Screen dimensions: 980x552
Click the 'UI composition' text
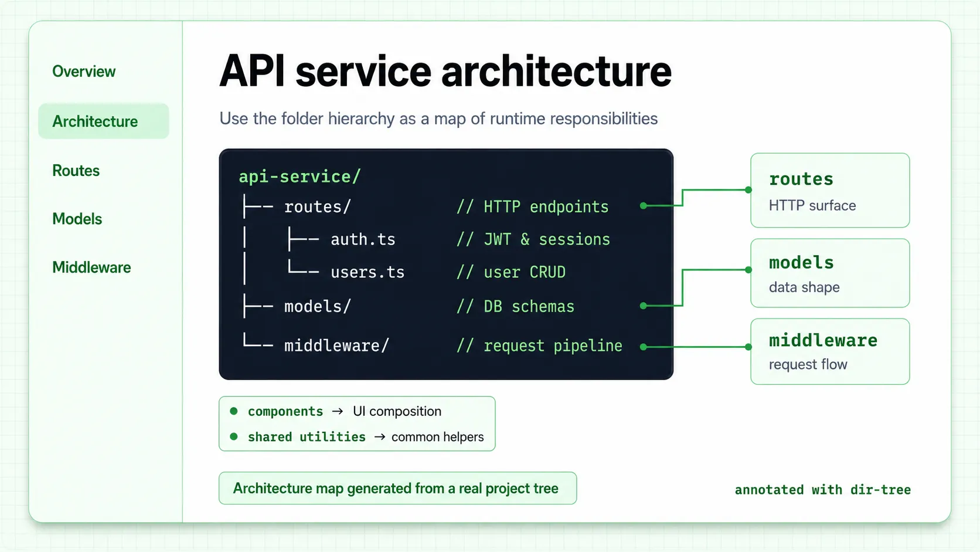397,411
